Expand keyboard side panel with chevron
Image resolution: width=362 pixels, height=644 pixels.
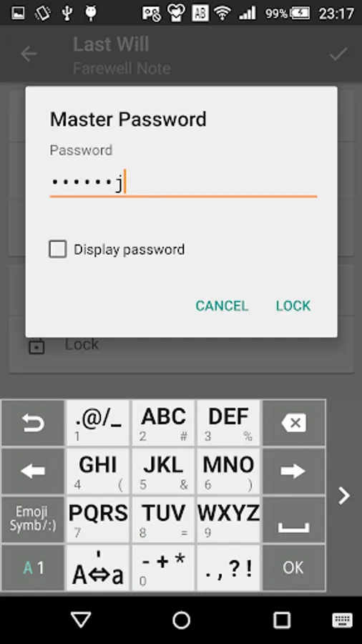[344, 496]
